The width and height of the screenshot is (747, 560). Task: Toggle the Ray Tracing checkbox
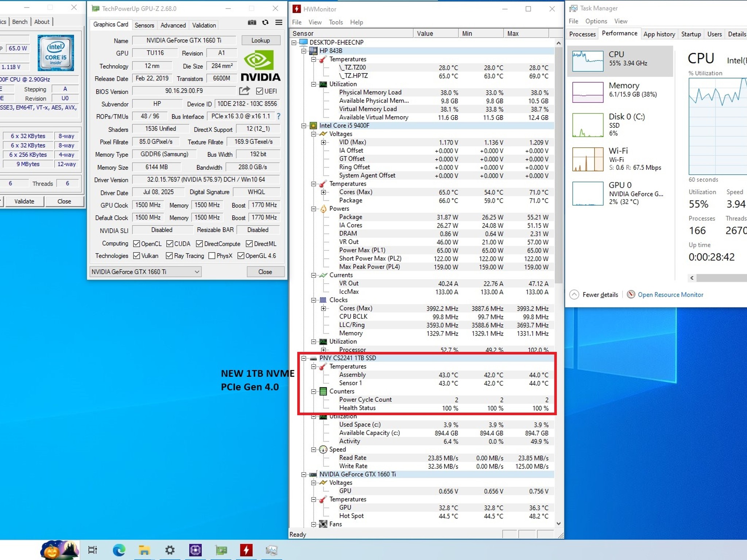coord(169,256)
